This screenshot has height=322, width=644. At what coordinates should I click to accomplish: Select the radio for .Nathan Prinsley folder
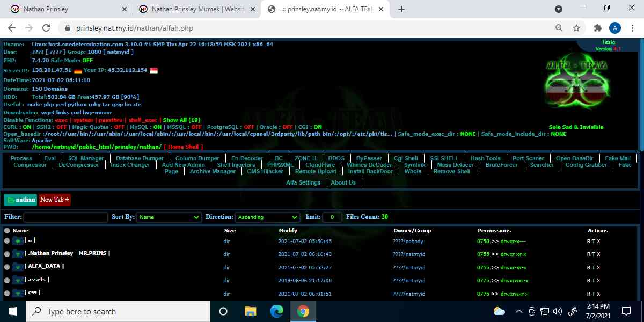pos(6,254)
